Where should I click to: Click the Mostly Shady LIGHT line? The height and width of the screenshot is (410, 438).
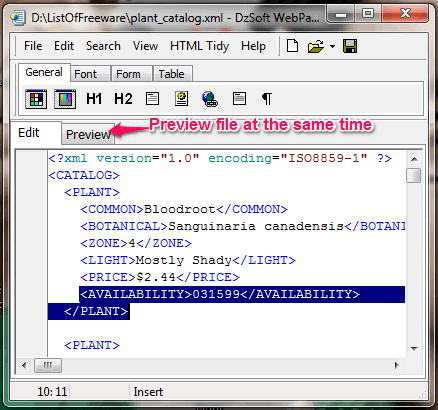click(188, 260)
